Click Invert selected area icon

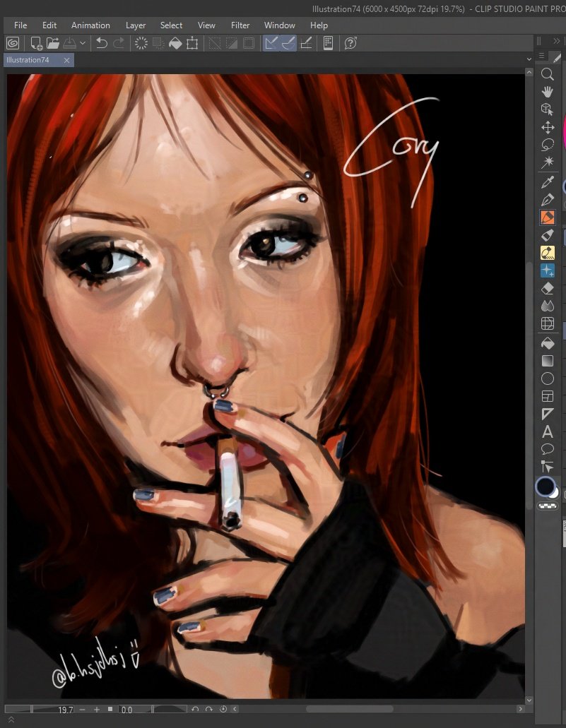pos(232,43)
